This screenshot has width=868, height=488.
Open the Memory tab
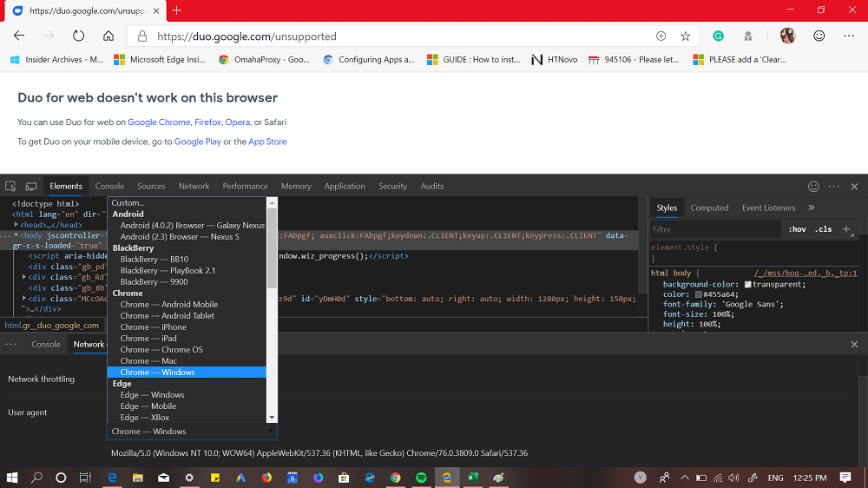pyautogui.click(x=296, y=186)
